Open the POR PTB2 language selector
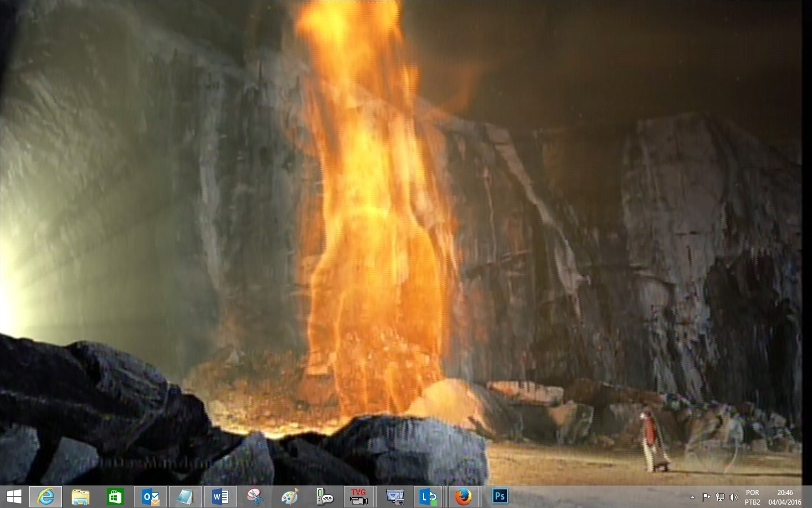This screenshot has width=812, height=508. click(752, 497)
